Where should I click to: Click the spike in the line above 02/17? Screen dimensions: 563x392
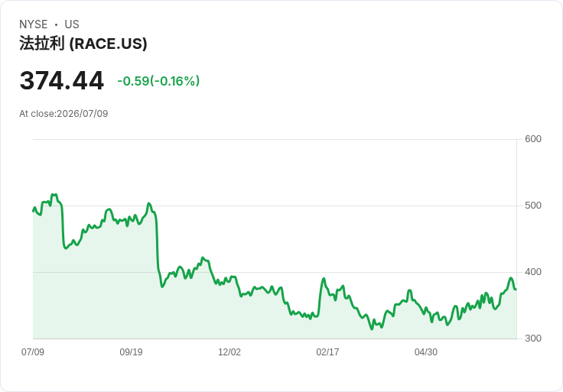point(324,278)
